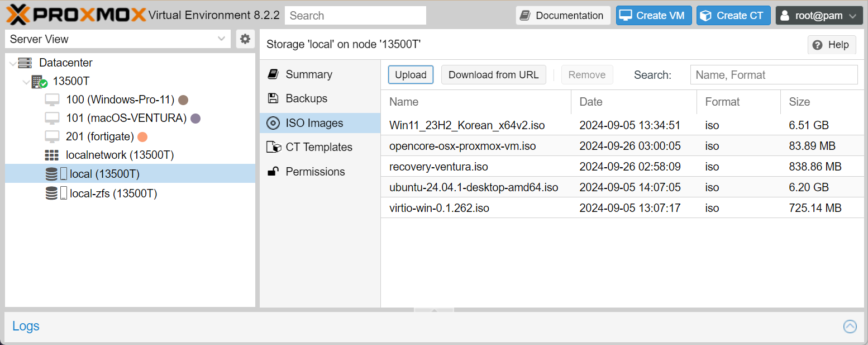Select VM 201 (fortigate)
The image size is (868, 345).
click(130, 137)
